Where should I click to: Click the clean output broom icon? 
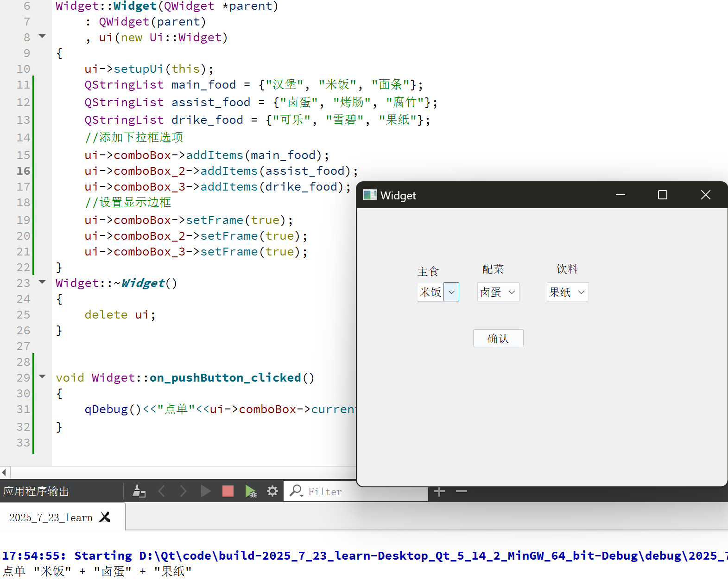(139, 491)
